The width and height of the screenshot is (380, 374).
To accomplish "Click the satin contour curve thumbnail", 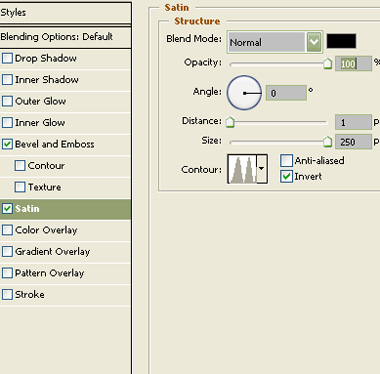I will (242, 169).
